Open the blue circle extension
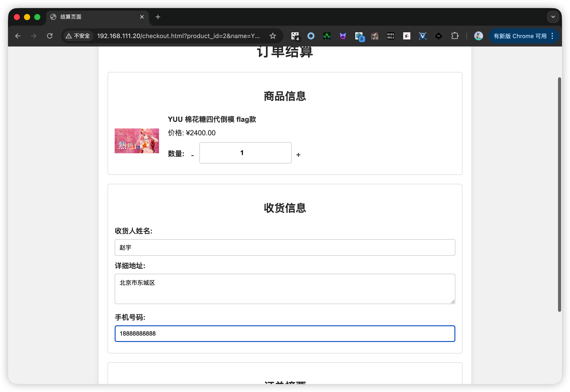570x392 pixels. click(x=311, y=36)
